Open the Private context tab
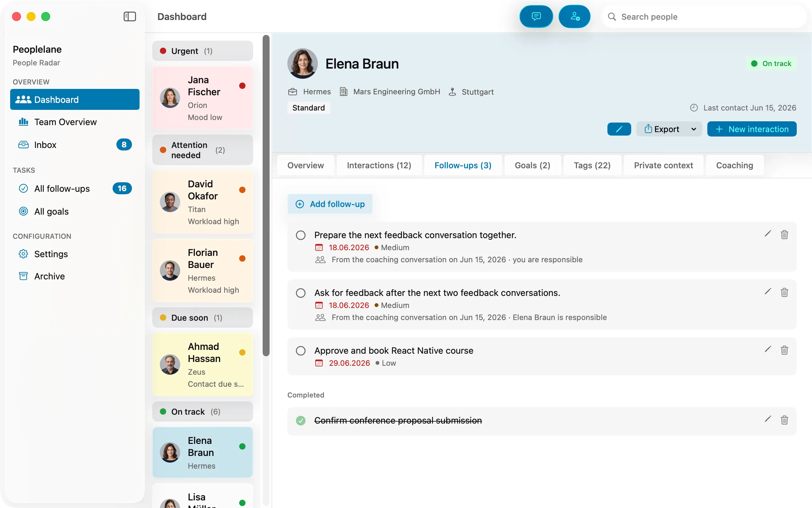The width and height of the screenshot is (812, 508). click(x=663, y=165)
